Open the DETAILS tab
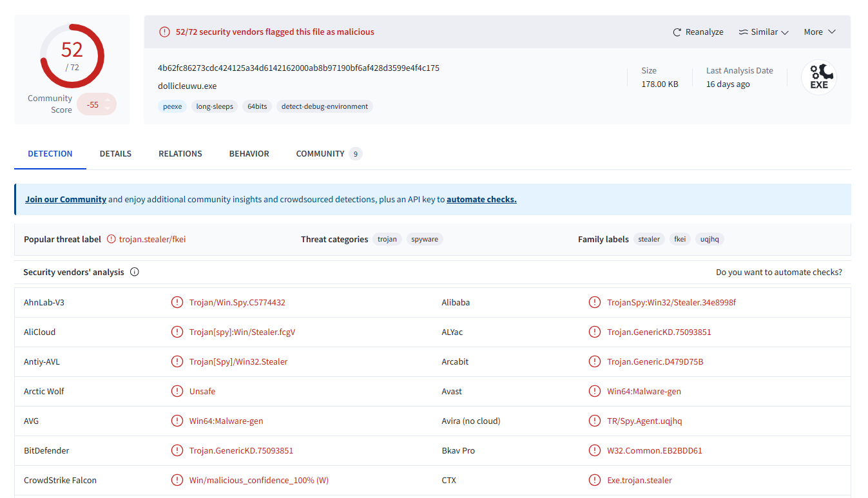This screenshot has width=868, height=498. [115, 154]
